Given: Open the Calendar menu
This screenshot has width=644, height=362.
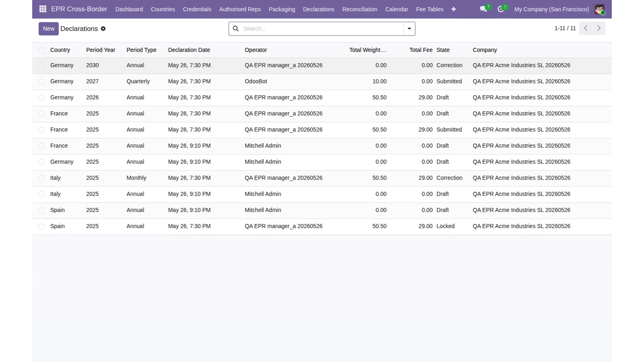Looking at the screenshot, I should (396, 9).
